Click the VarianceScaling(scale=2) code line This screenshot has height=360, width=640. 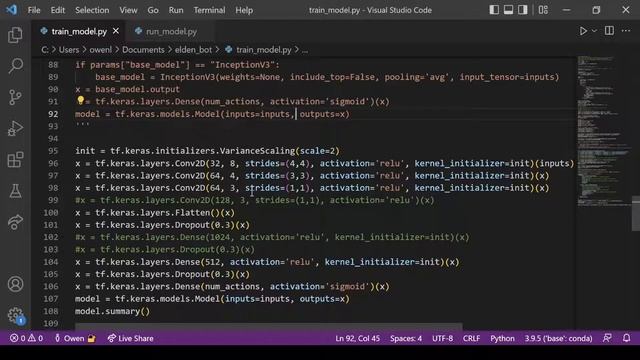coord(207,151)
